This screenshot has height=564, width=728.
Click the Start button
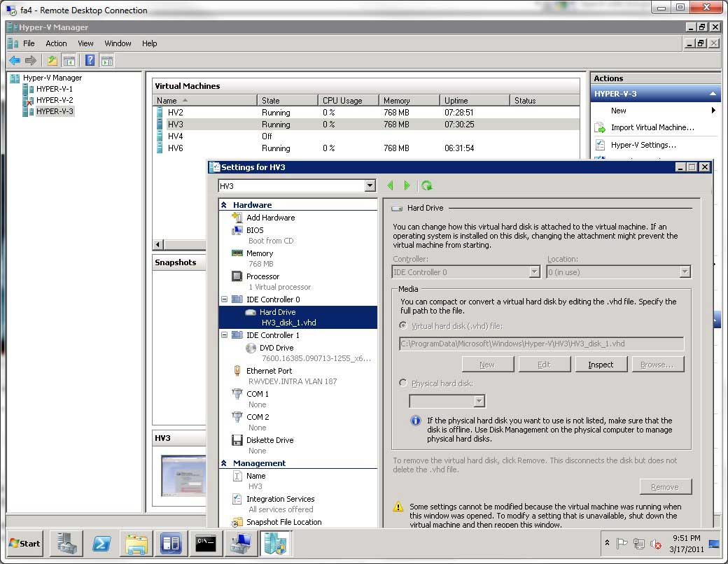(x=24, y=543)
